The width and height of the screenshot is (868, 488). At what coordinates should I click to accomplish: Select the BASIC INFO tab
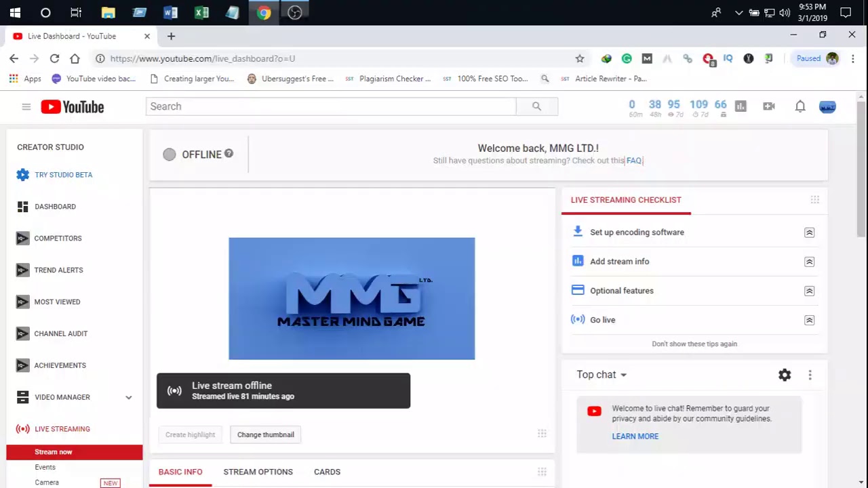(180, 472)
